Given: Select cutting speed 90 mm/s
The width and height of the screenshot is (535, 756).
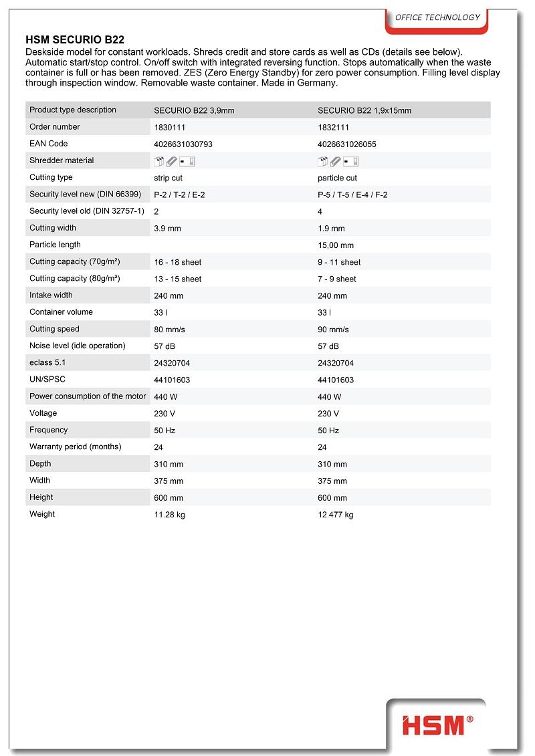Looking at the screenshot, I should click(333, 330).
